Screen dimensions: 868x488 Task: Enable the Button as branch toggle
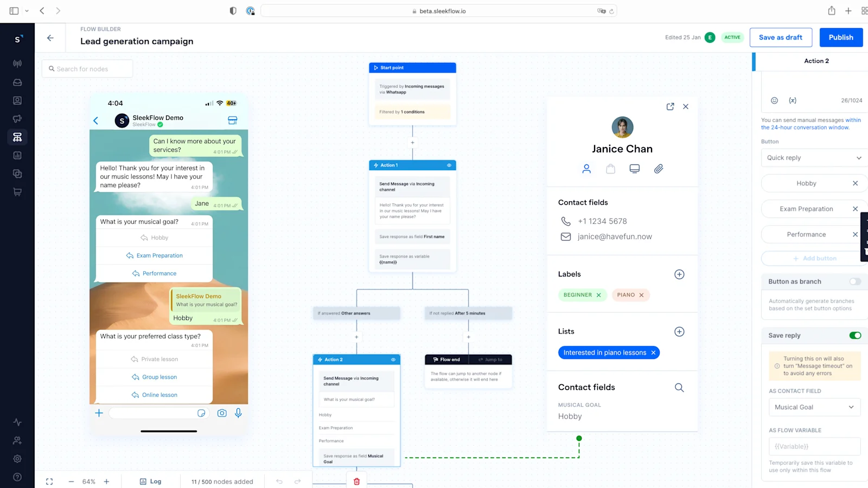(x=855, y=281)
